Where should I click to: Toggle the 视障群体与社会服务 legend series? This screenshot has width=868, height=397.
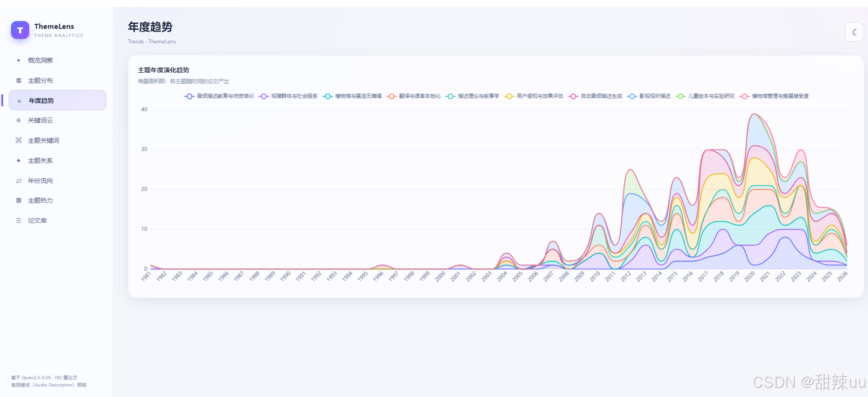(288, 96)
